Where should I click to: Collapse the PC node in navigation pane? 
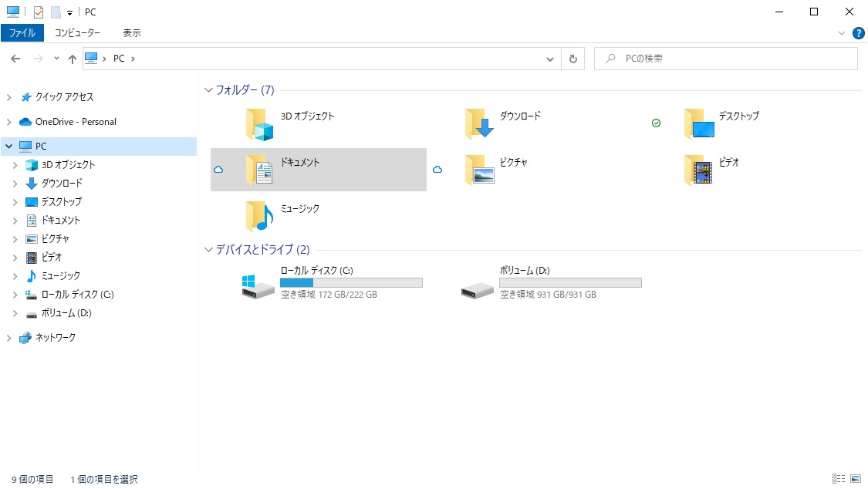coord(8,146)
